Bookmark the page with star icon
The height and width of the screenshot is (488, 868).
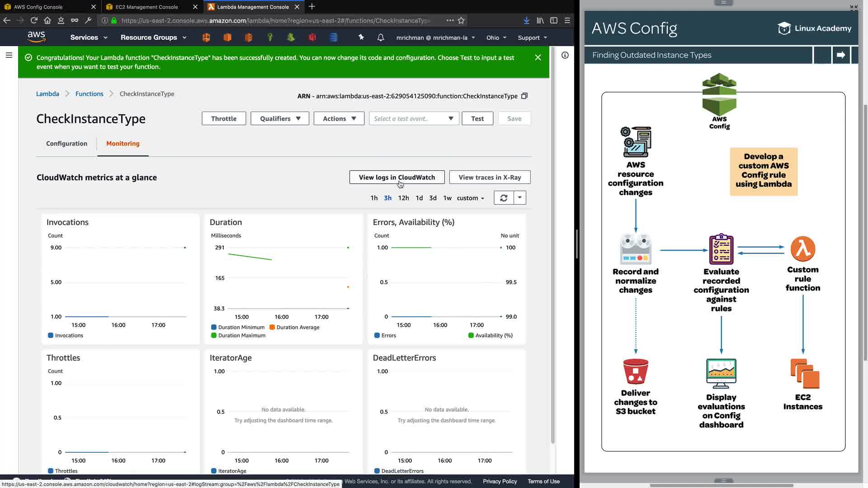(461, 20)
